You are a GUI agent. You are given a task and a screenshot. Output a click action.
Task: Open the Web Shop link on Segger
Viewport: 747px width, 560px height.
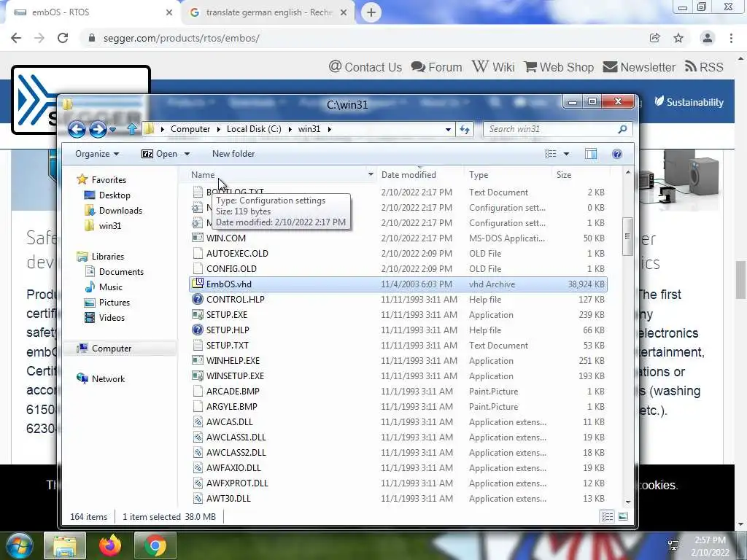point(559,67)
